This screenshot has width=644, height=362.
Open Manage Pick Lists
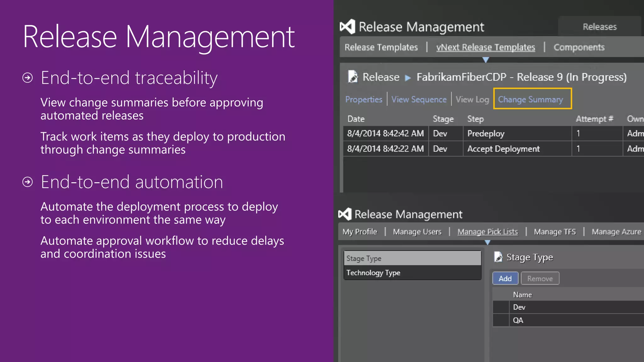(x=487, y=232)
